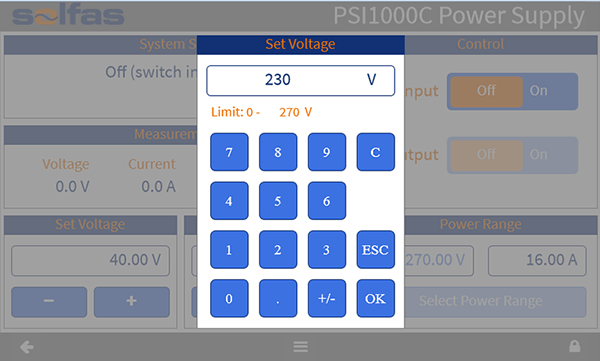
Task: Click the Limit: 0 - 270 V text
Action: (x=261, y=112)
